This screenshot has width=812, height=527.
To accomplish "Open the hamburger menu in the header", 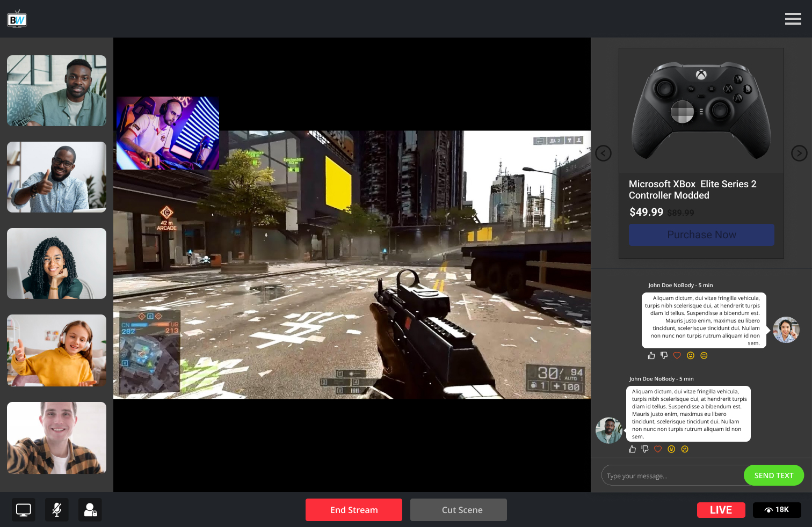I will pos(793,19).
